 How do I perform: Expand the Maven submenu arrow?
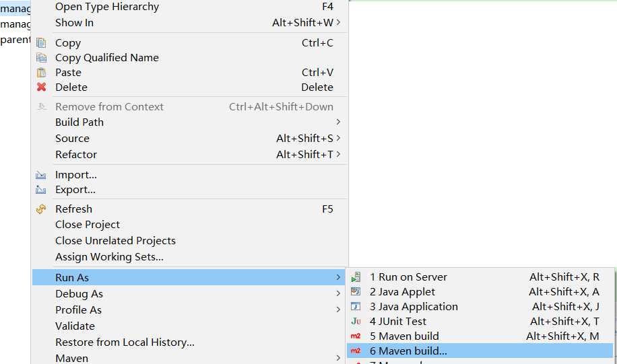pos(338,358)
